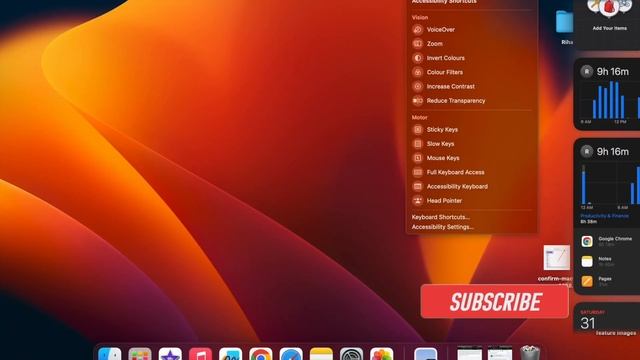This screenshot has height=360, width=640.
Task: Click the Pages icon in Screen Time widget
Action: point(587,281)
